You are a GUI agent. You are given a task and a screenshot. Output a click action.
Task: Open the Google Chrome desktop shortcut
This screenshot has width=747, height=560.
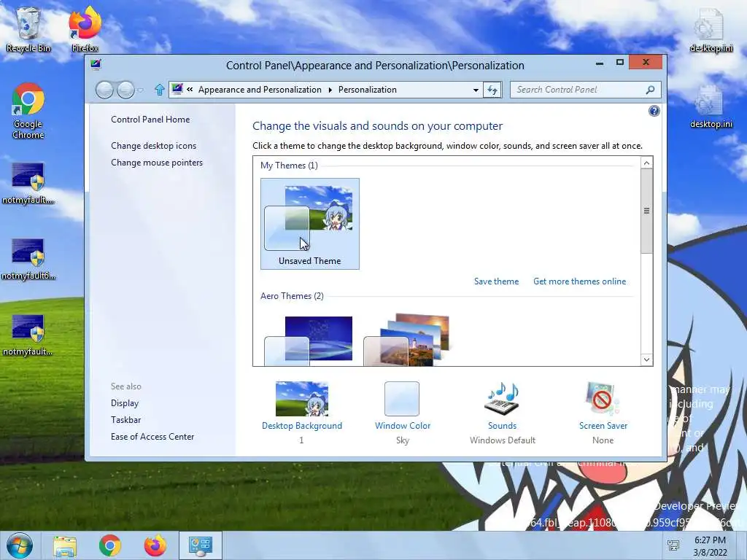pos(28,111)
